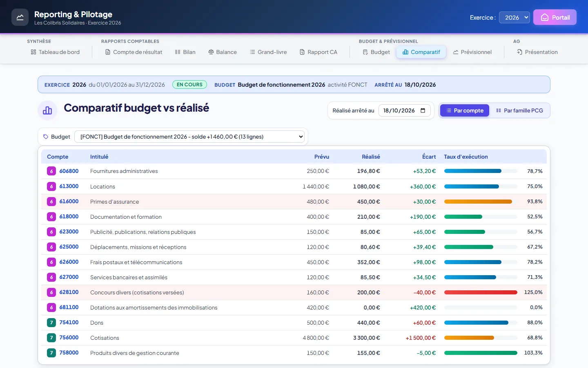Click the class 6 badge for account 623000
Screen dimensions: 588x368
tap(51, 232)
